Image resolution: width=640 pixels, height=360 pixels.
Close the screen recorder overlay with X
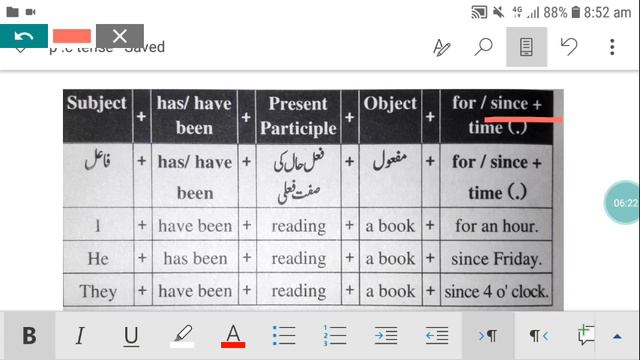coord(120,36)
